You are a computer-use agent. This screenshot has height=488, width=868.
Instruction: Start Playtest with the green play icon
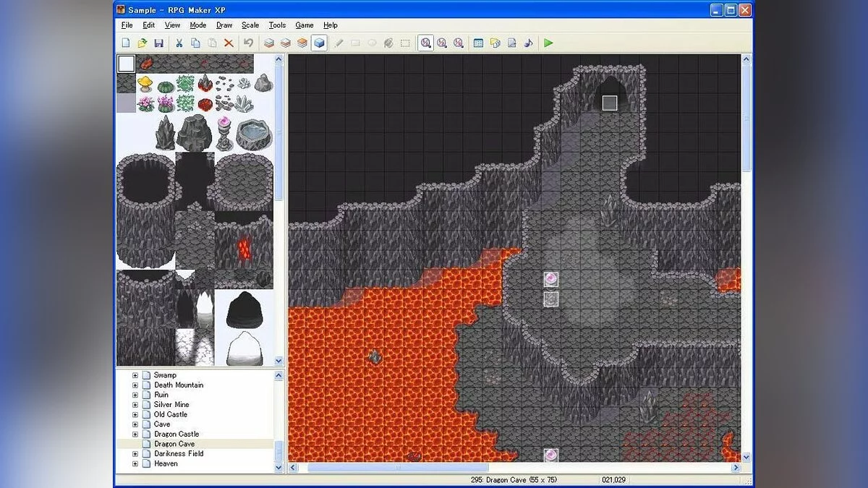(x=548, y=43)
